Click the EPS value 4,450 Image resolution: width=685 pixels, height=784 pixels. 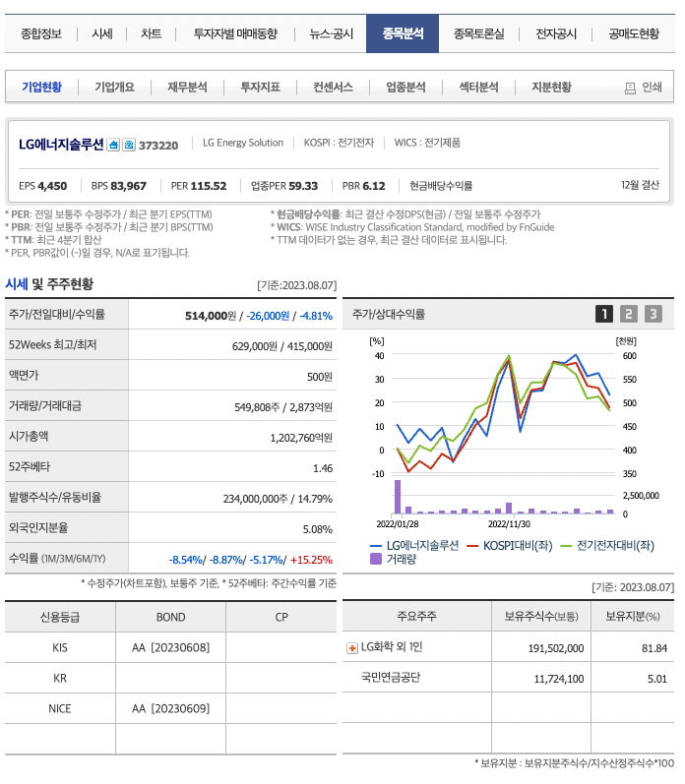(52, 186)
